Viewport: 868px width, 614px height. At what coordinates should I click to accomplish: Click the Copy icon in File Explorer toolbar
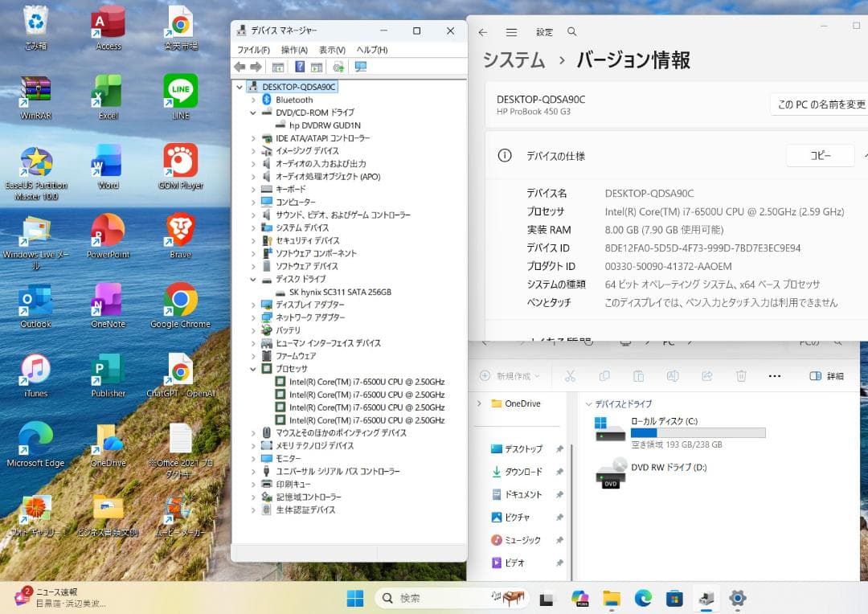pyautogui.click(x=604, y=375)
